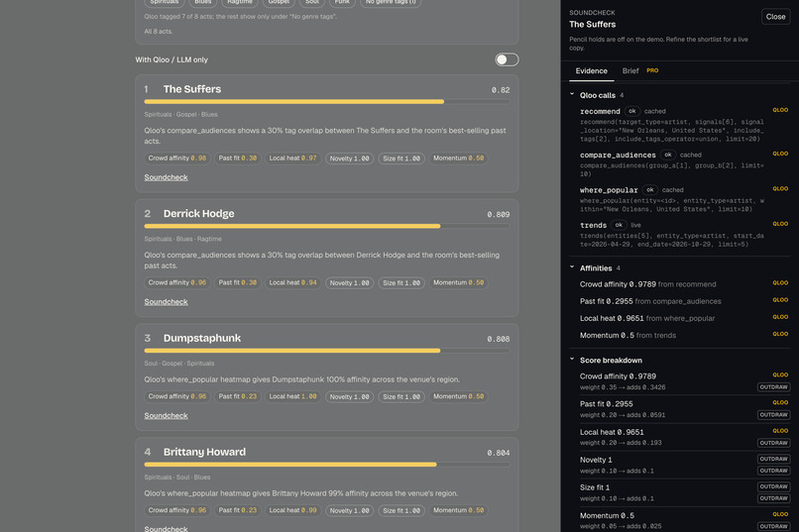Click Local heat 0.97 chip on The Suffers

[x=292, y=159]
